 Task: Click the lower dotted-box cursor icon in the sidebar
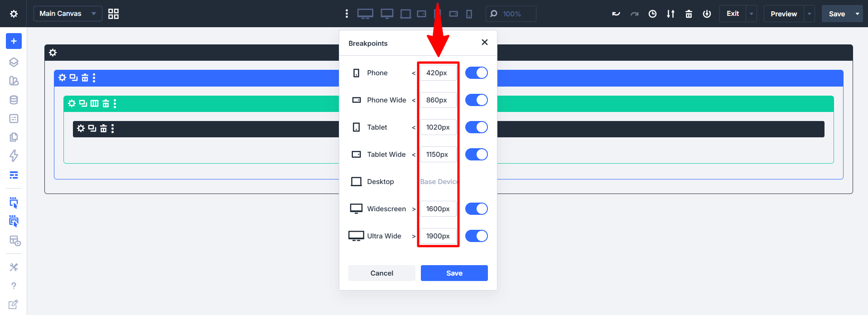tap(14, 221)
